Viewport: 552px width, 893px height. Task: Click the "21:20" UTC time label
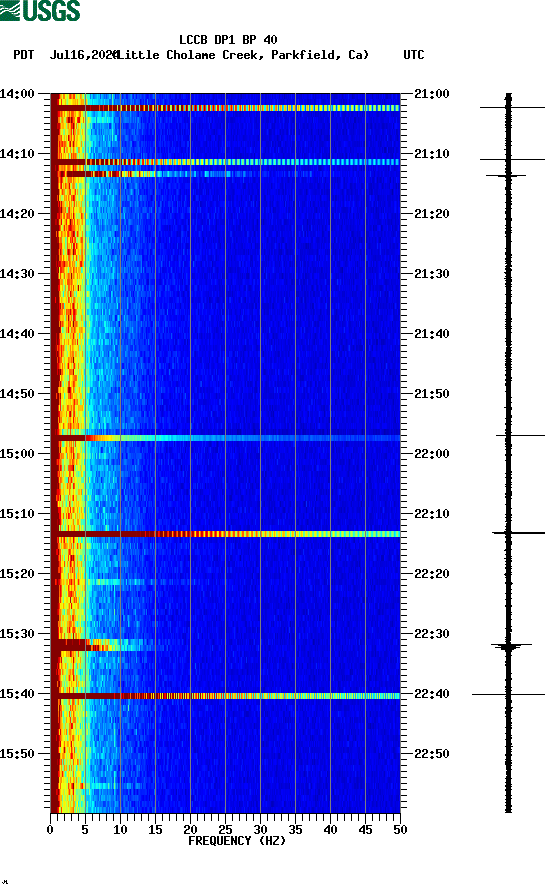click(432, 214)
